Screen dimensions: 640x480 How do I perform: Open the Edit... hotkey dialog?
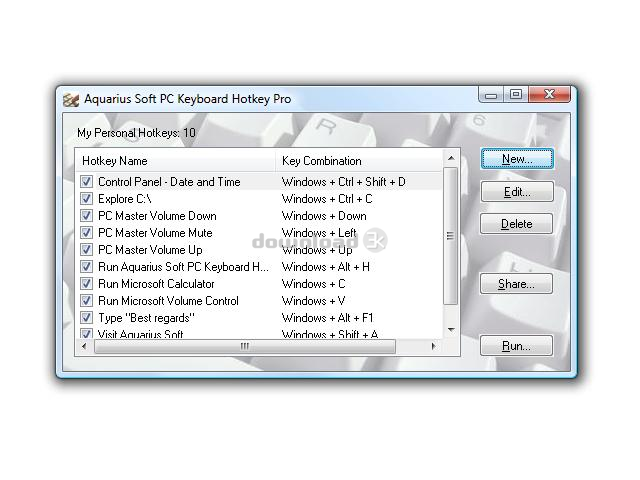click(517, 191)
